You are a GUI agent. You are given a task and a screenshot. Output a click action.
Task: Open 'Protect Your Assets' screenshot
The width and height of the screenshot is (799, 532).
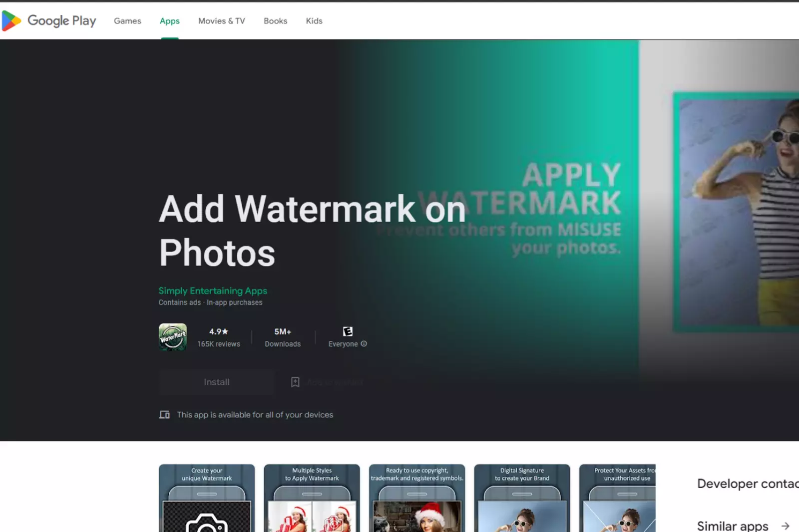617,498
